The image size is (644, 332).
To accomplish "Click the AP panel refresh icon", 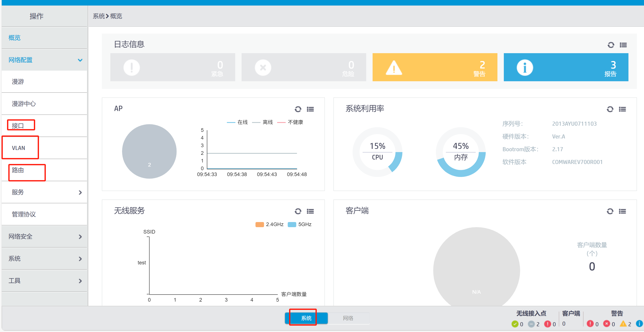I will pyautogui.click(x=298, y=109).
